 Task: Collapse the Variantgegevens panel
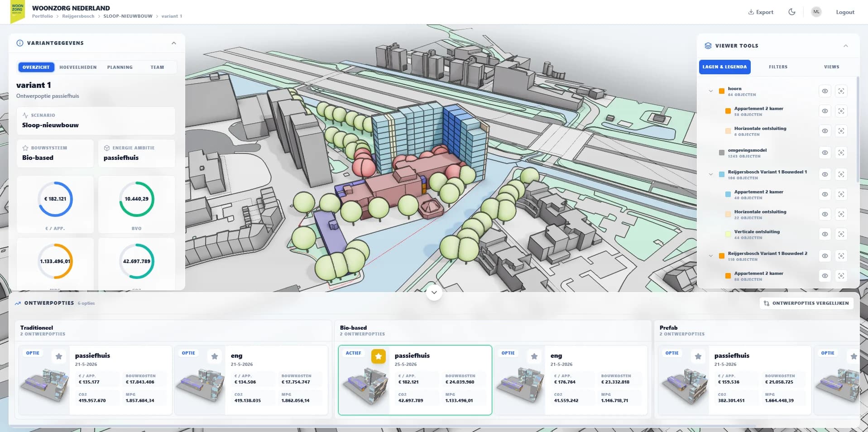[174, 43]
